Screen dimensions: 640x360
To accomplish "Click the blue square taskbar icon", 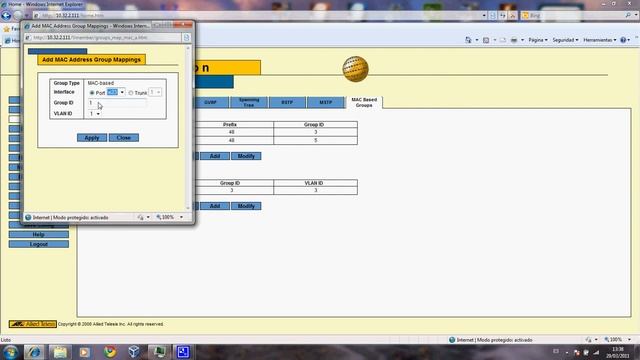I will pos(183,352).
